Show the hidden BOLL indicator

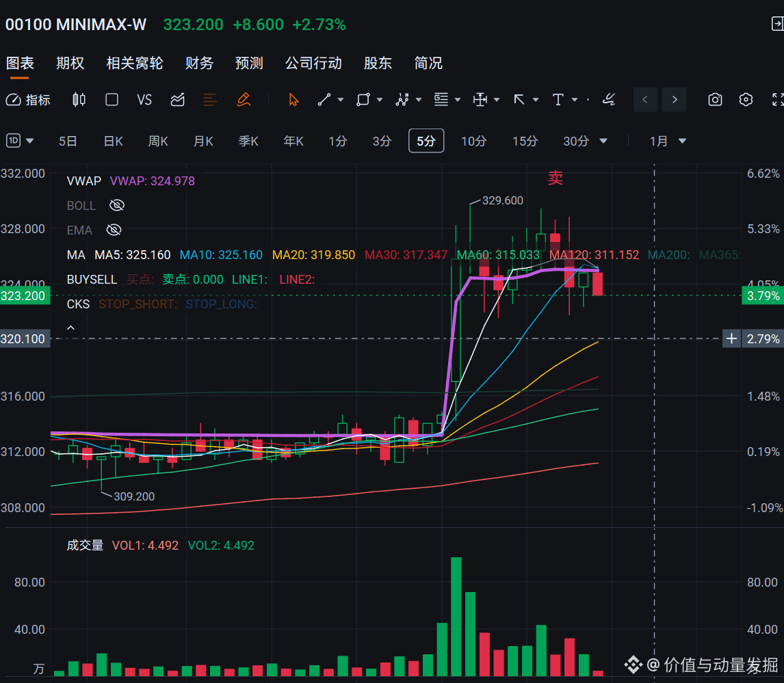coord(116,205)
